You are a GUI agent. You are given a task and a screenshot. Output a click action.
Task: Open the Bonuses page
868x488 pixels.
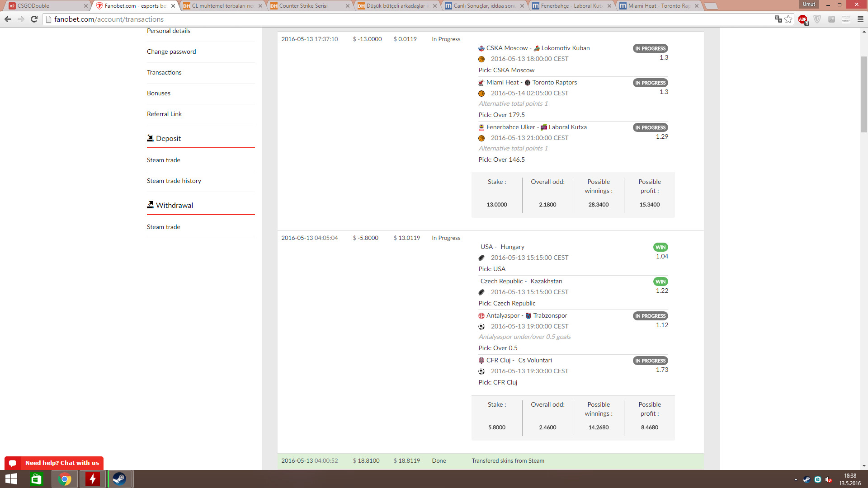click(159, 93)
